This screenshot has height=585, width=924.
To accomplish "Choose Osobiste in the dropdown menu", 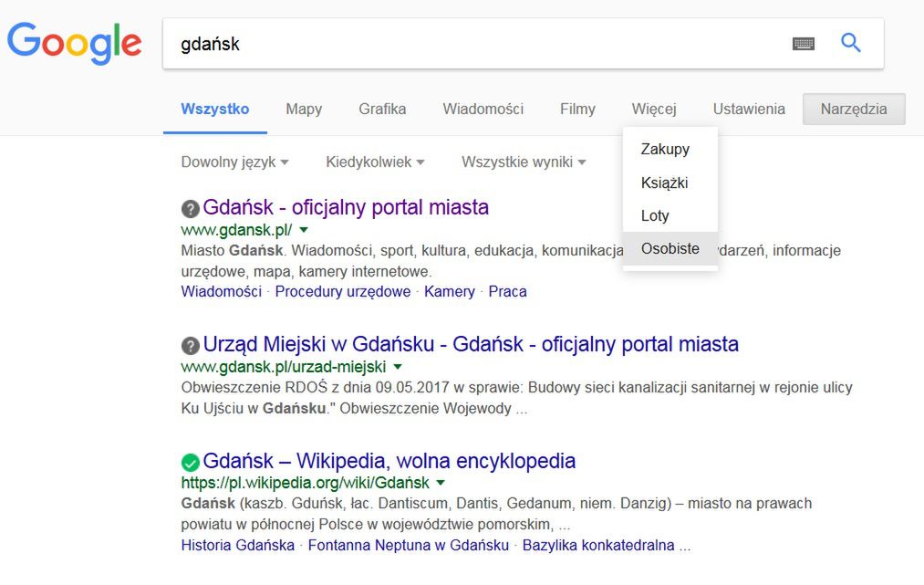I will (670, 248).
